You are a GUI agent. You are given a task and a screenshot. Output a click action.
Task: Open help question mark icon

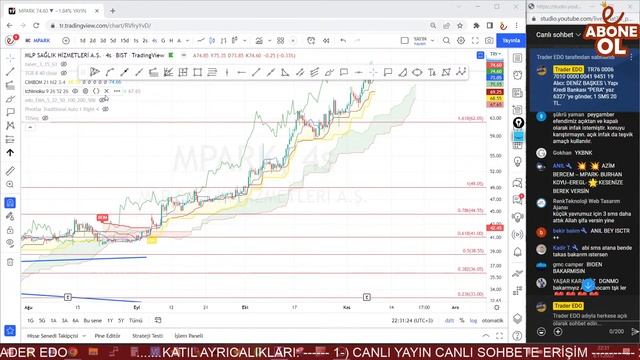[x=517, y=336]
